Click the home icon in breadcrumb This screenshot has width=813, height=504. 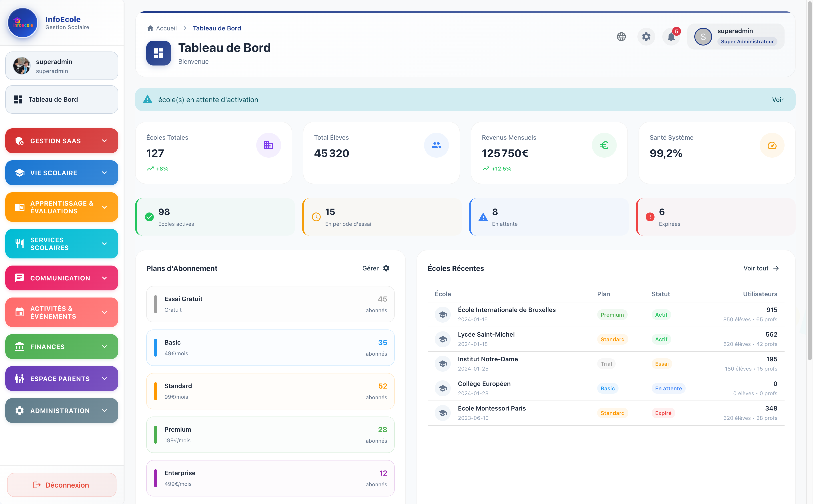[150, 28]
